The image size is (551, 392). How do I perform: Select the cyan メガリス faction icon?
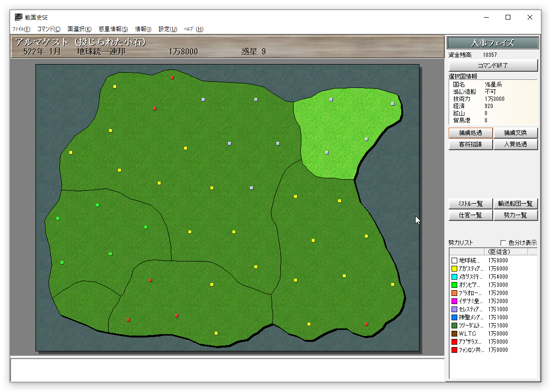[x=454, y=277]
